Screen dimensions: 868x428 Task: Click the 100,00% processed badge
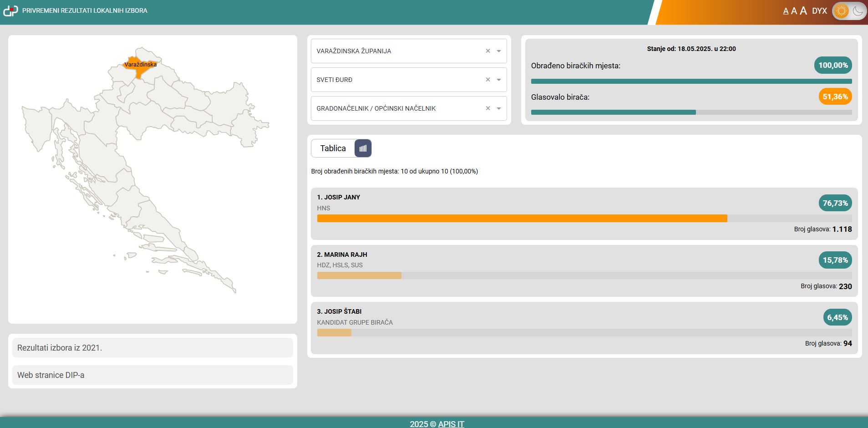(x=833, y=65)
